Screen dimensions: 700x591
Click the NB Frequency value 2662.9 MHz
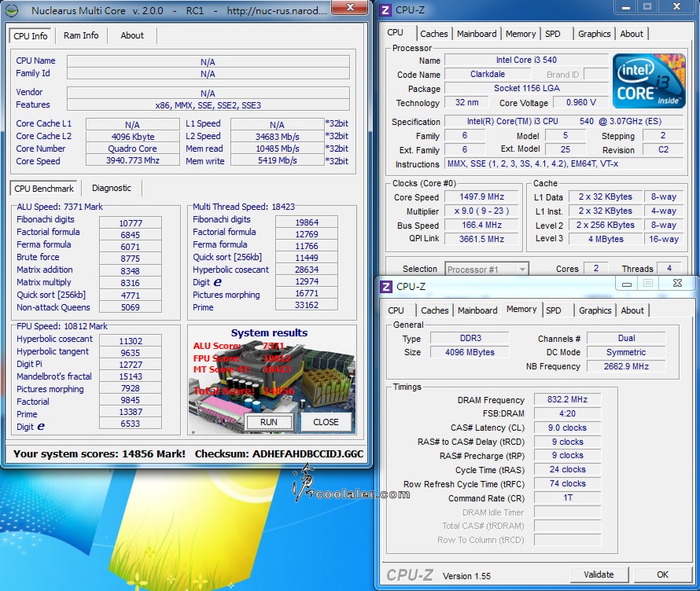tap(626, 366)
